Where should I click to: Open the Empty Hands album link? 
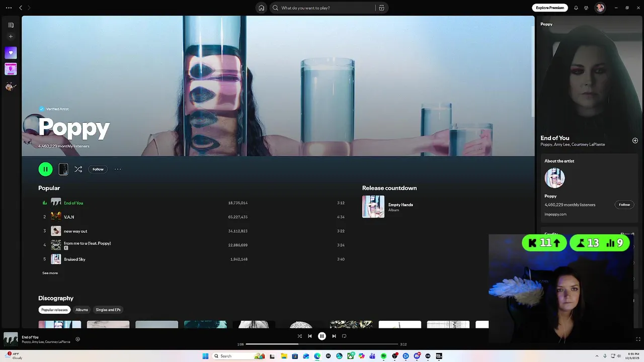click(x=400, y=205)
